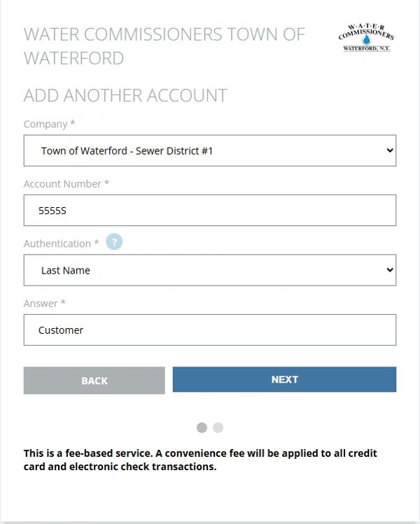420x524 pixels.
Task: Open the Authentication help question mark
Action: tap(114, 241)
